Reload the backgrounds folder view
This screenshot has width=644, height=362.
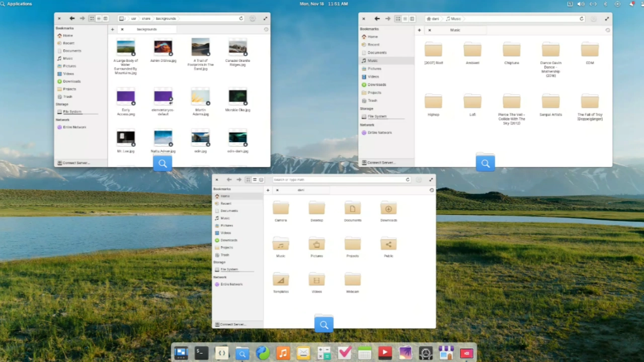241,19
